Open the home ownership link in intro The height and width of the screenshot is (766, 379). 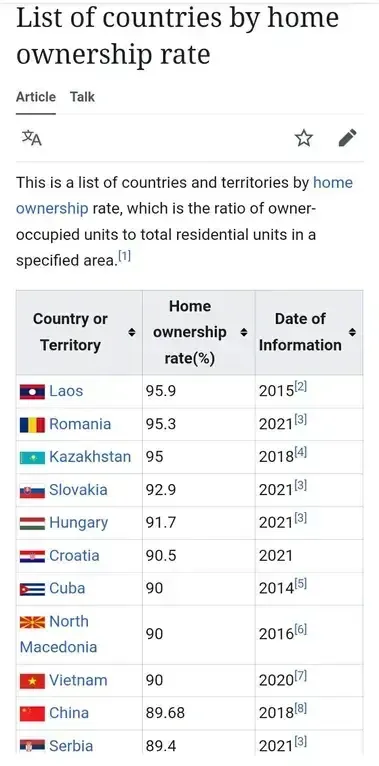coord(184,195)
